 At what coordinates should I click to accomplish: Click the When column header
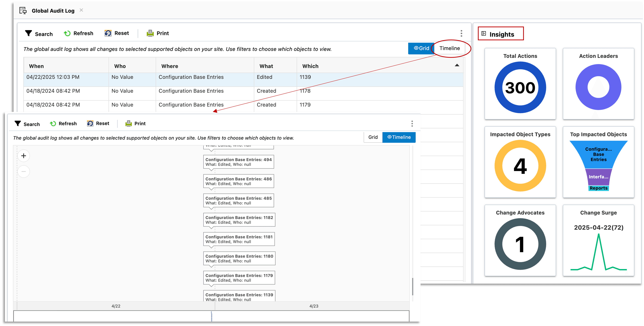pyautogui.click(x=36, y=66)
